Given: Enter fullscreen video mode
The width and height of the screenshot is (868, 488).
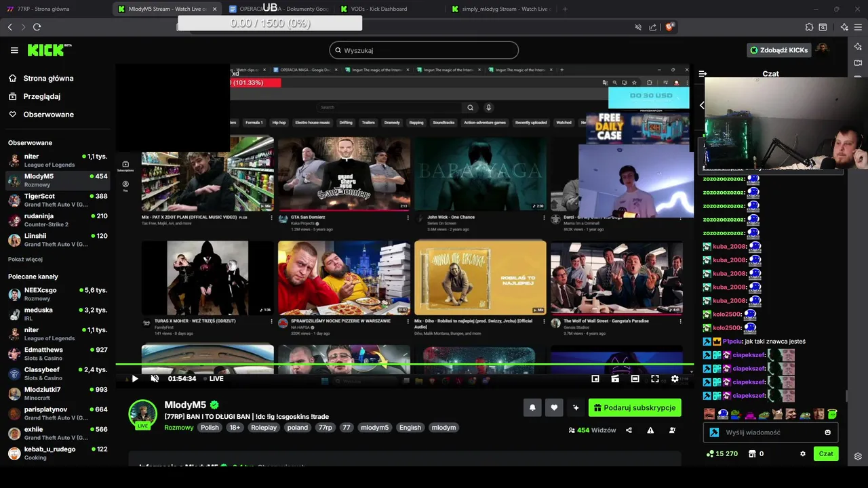Looking at the screenshot, I should point(655,379).
